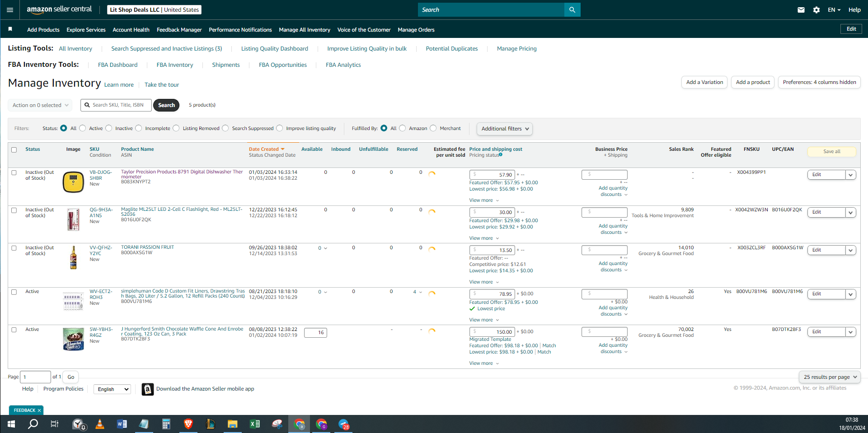
Task: Open Microsoft Word from taskbar
Action: point(122,424)
